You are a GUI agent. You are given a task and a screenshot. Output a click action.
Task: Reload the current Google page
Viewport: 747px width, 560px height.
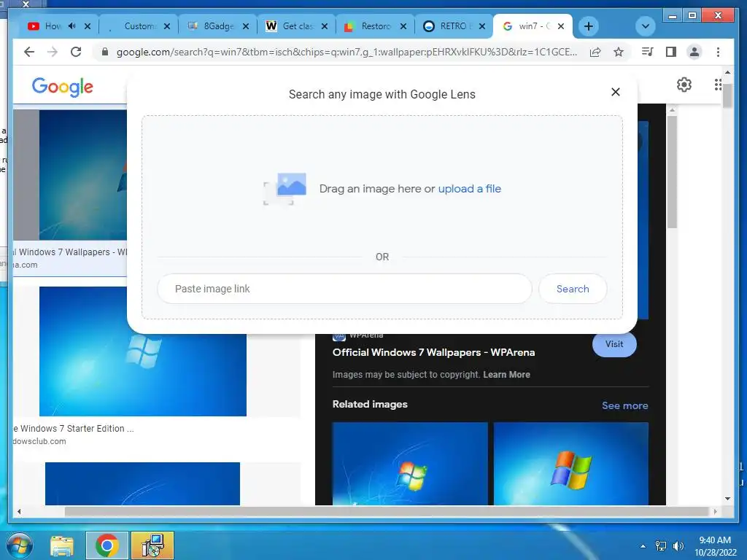76,52
